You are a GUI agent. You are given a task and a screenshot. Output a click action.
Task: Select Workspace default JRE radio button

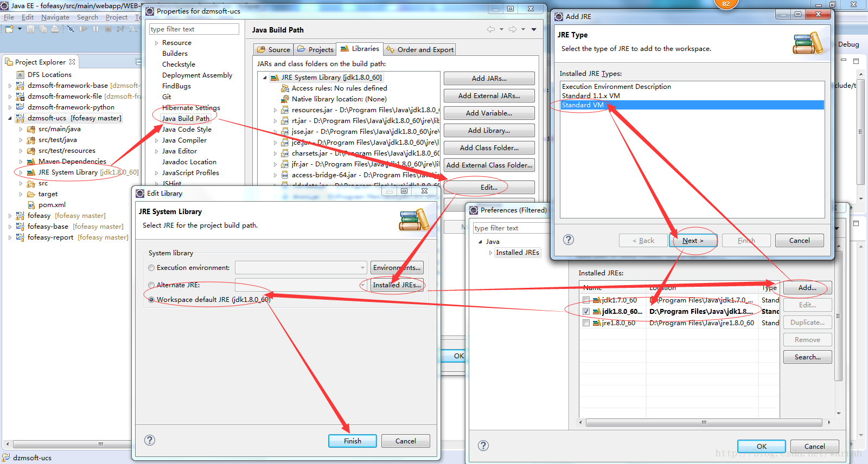(x=151, y=299)
